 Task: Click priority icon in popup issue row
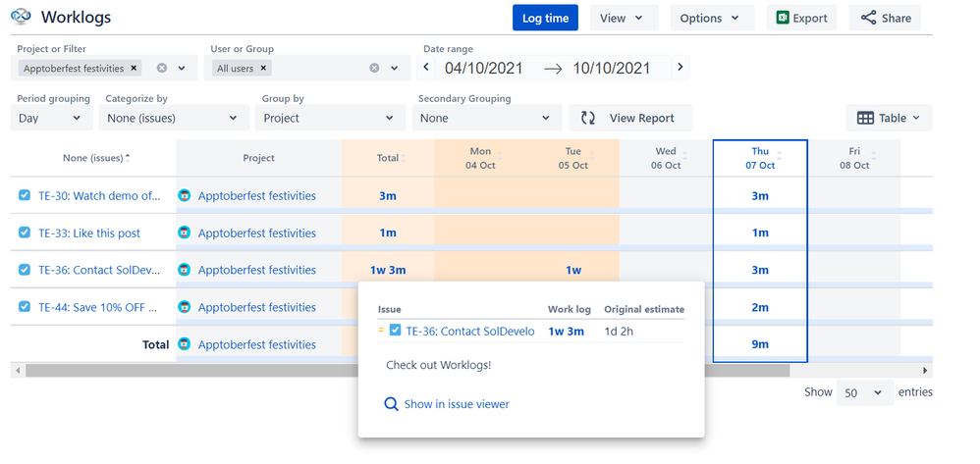tap(381, 330)
